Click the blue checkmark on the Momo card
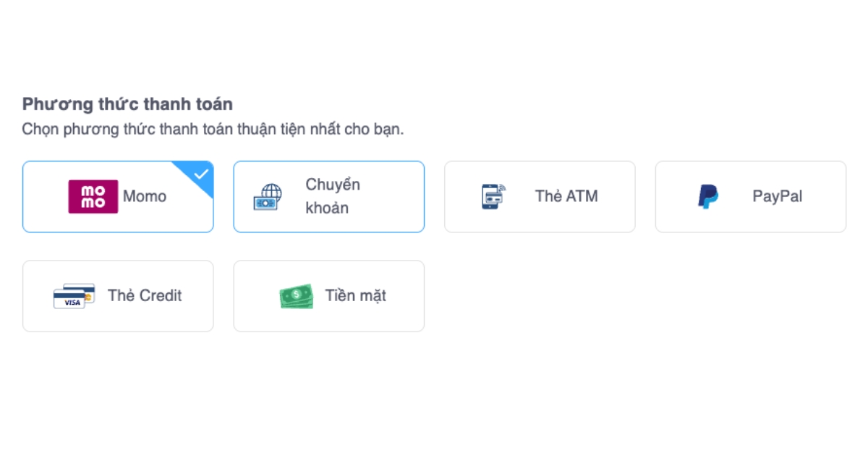 pos(203,174)
